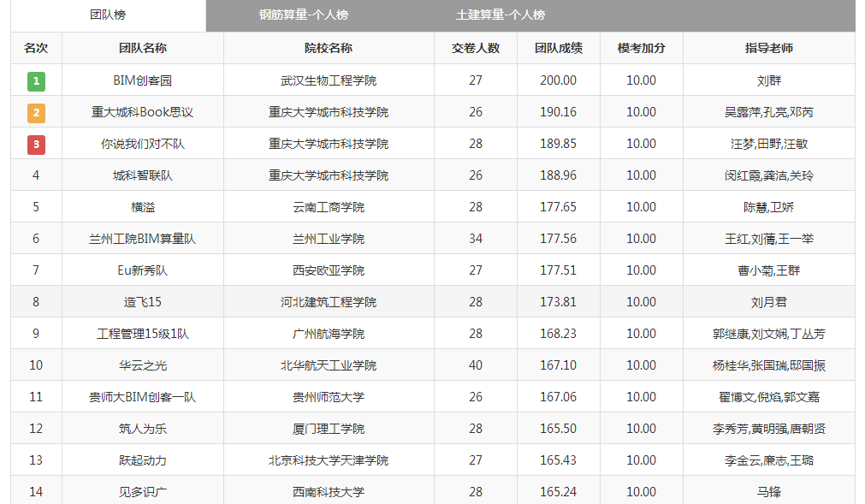Select team name 跃起动力

pyautogui.click(x=143, y=460)
